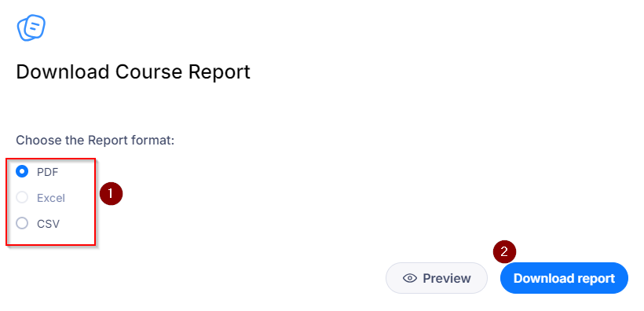Click the blue chat-bubbles logo icon

[x=31, y=27]
